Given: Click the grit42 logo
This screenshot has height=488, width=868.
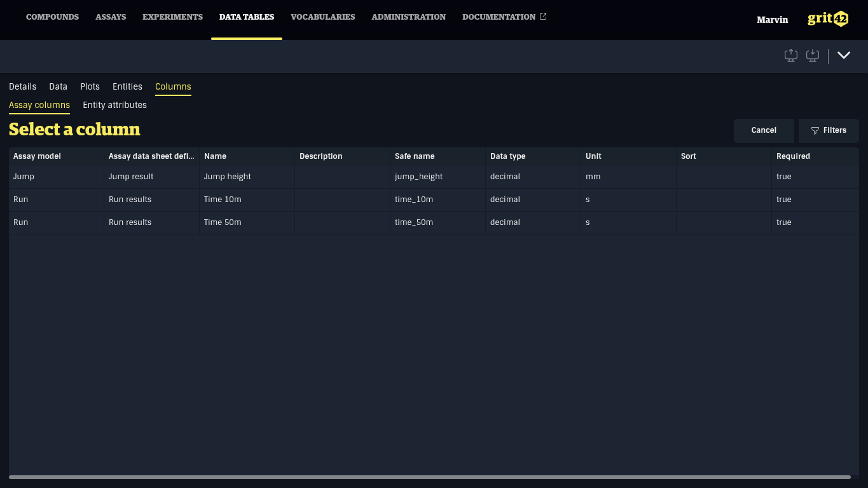Looking at the screenshot, I should (x=827, y=19).
